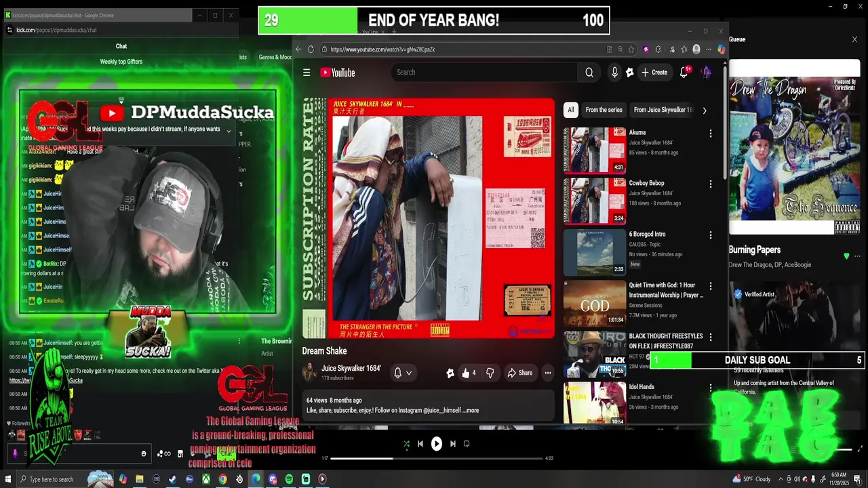Open the emoji picker in Kick chat
Viewport: 868px width, 488px height.
click(x=143, y=453)
